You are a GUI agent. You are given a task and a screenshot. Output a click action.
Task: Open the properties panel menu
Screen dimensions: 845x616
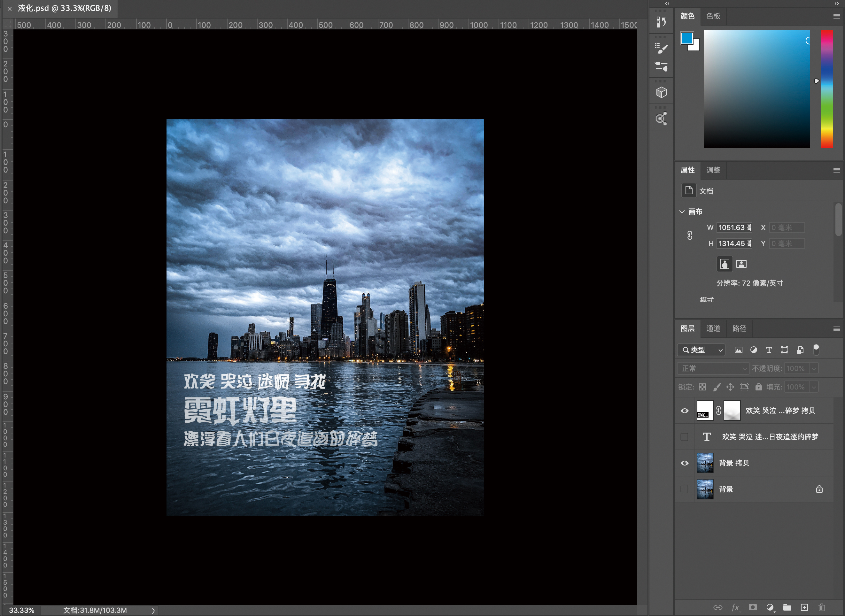(836, 170)
